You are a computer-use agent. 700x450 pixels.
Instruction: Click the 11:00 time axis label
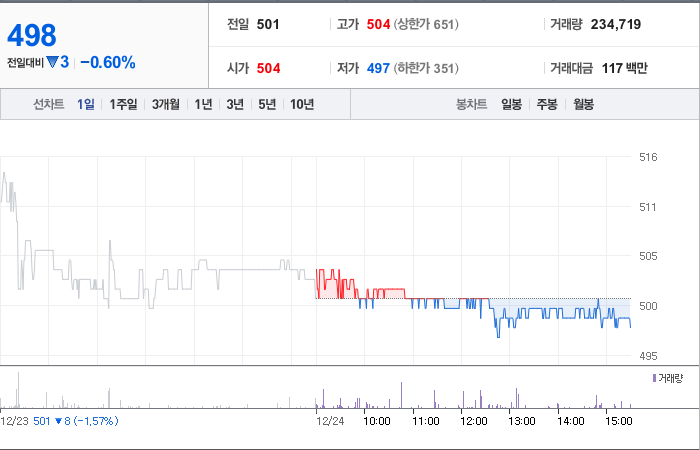click(425, 421)
